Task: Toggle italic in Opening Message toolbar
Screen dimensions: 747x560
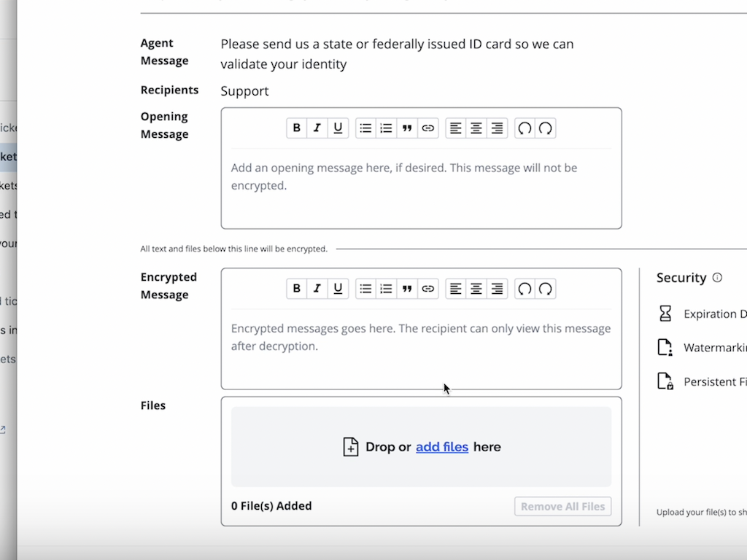Action: click(317, 128)
